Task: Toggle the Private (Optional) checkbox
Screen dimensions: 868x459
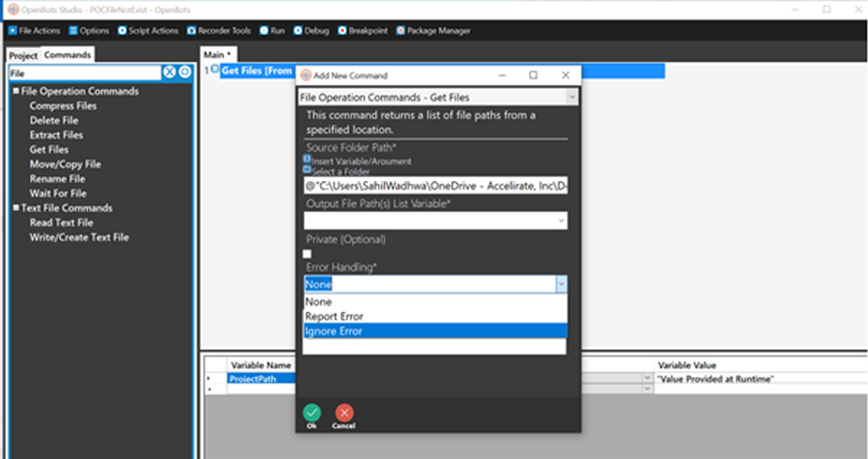Action: (307, 254)
